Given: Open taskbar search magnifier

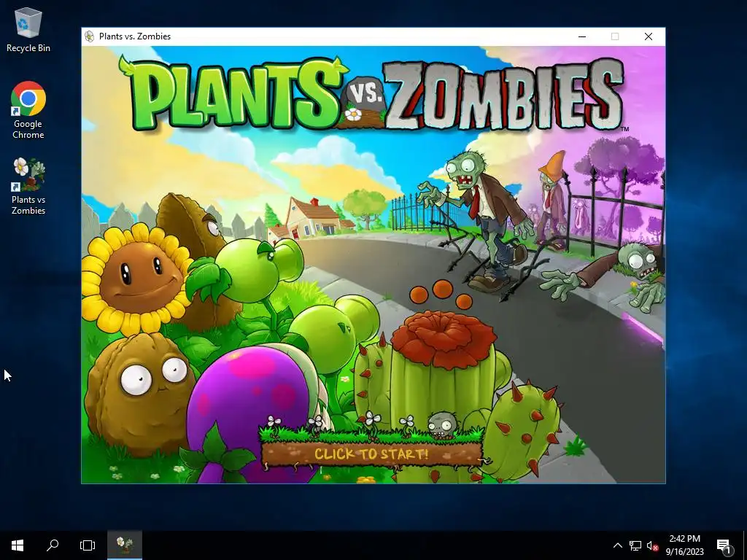Looking at the screenshot, I should pyautogui.click(x=53, y=545).
